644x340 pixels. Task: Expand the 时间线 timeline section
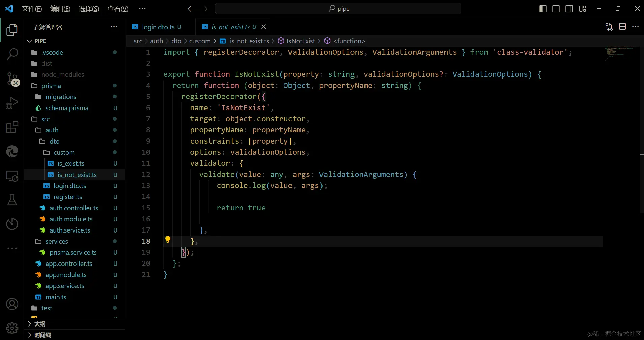75,335
